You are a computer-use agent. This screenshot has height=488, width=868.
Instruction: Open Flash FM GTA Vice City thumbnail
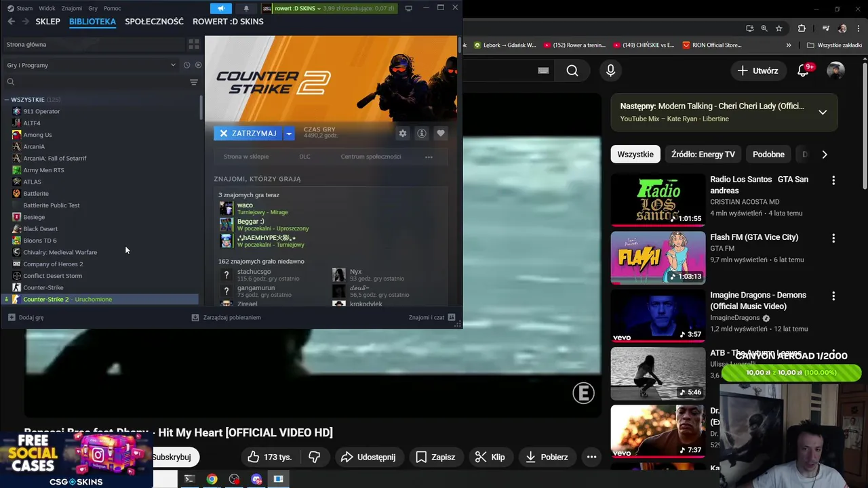click(x=658, y=258)
